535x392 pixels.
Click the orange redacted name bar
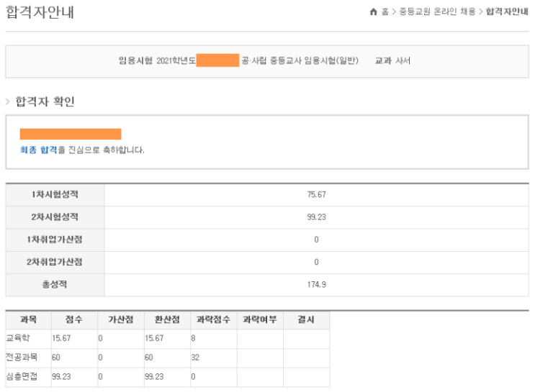click(71, 134)
